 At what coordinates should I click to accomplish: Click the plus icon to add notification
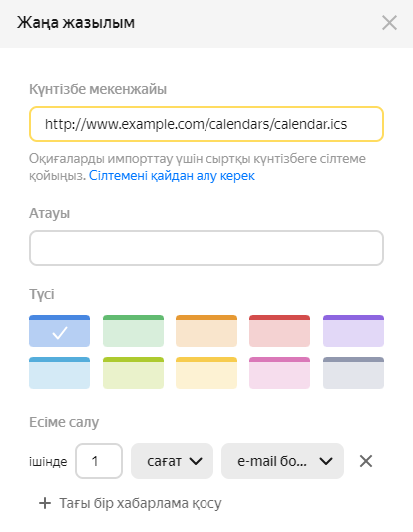[45, 503]
